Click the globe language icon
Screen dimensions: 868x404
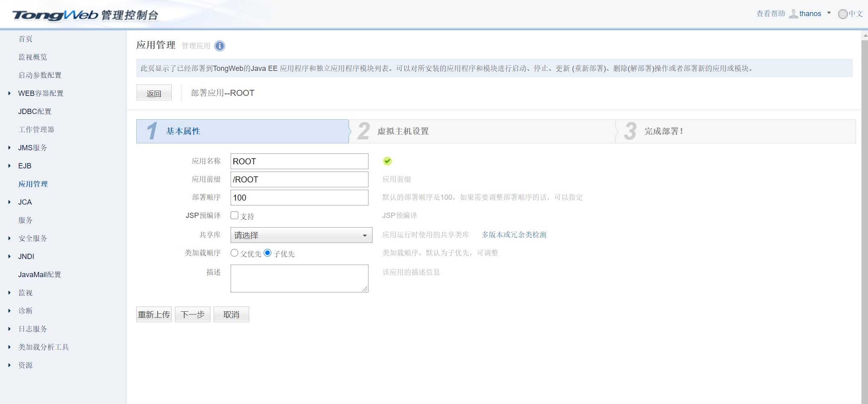pyautogui.click(x=843, y=14)
